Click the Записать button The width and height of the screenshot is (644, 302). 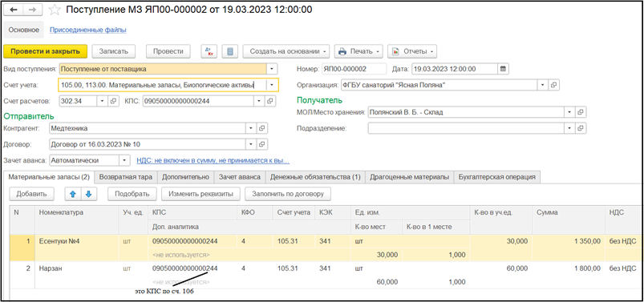coord(113,51)
